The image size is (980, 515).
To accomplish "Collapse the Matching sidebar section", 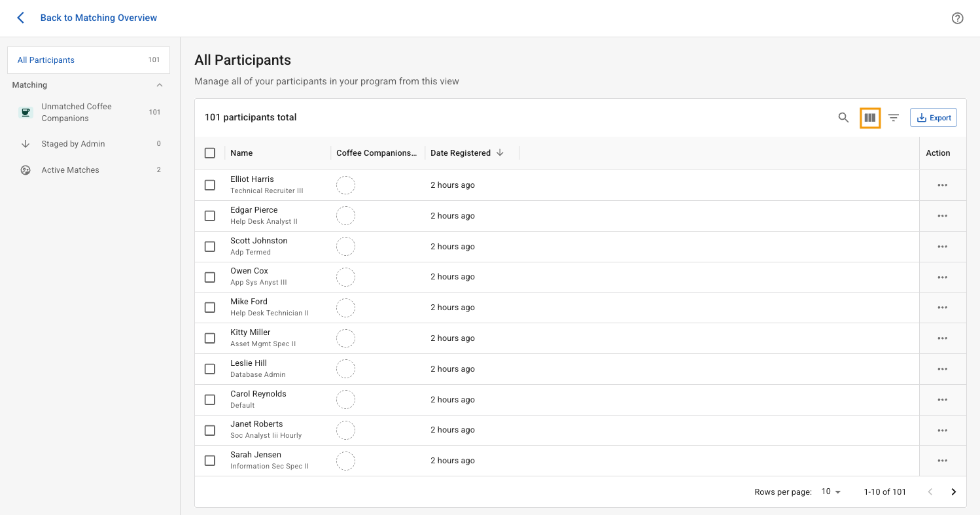I will click(x=160, y=85).
